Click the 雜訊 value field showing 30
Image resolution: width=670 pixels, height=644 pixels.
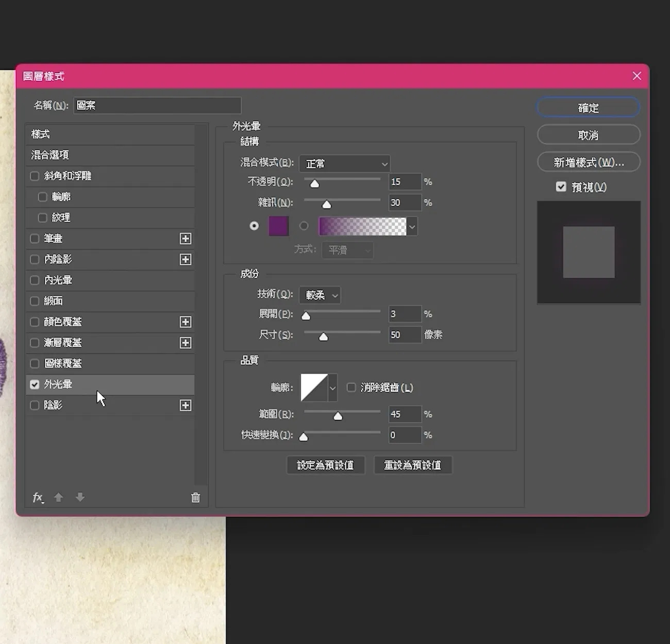pyautogui.click(x=405, y=202)
